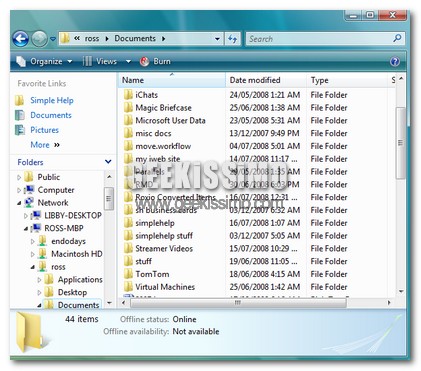Click the Back navigation arrow
Image resolution: width=421 pixels, height=371 pixels.
click(x=21, y=39)
